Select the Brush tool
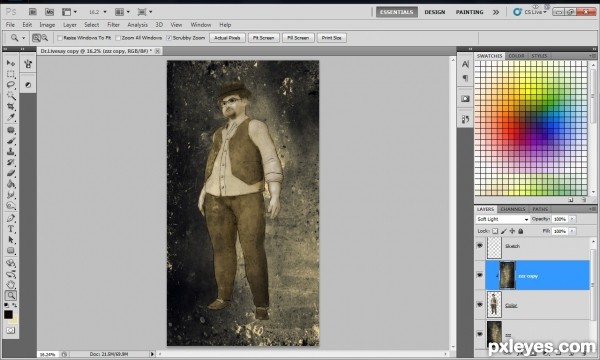 11,141
